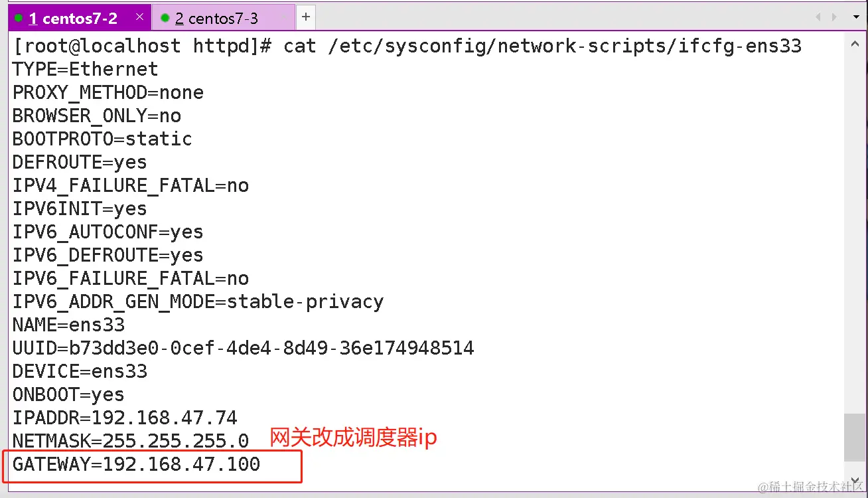
Task: Click the left tab-scroll arrow
Action: click(x=818, y=18)
